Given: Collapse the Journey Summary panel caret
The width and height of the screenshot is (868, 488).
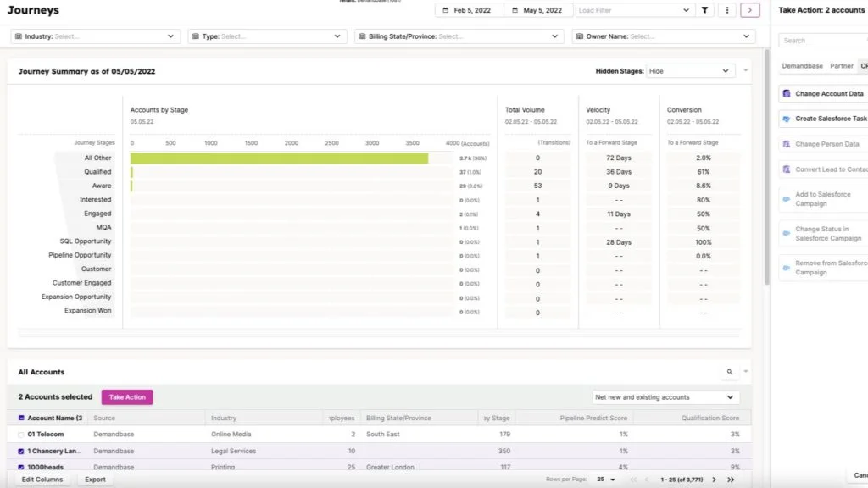Looking at the screenshot, I should pyautogui.click(x=746, y=71).
